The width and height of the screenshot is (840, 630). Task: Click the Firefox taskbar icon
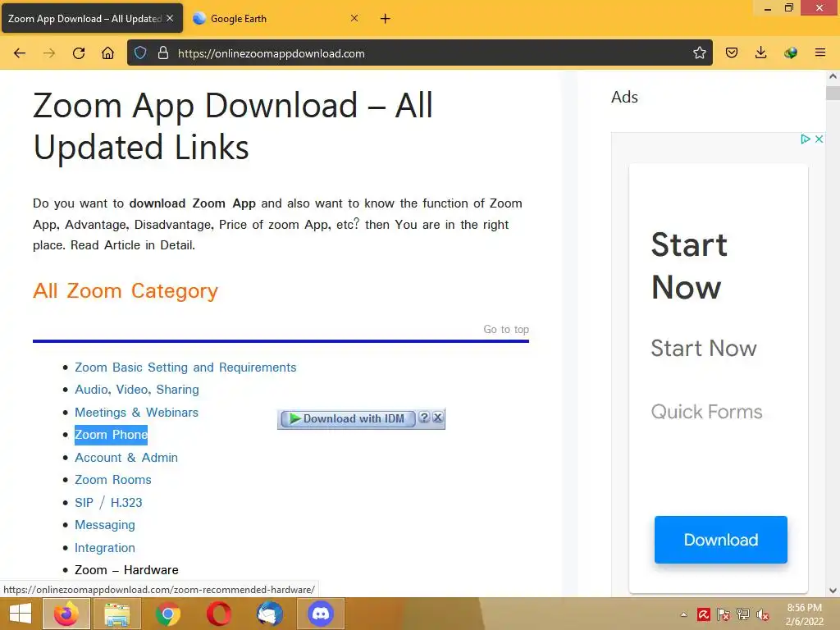point(66,614)
